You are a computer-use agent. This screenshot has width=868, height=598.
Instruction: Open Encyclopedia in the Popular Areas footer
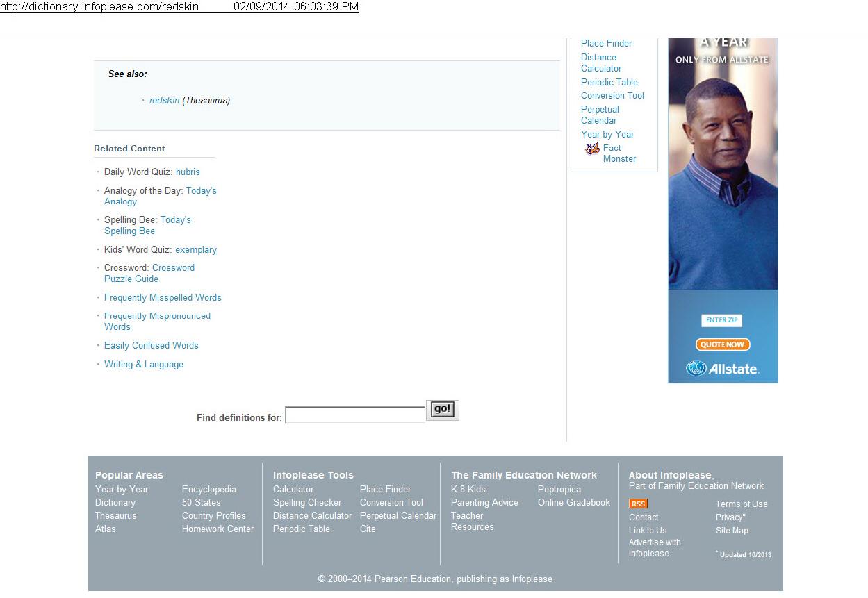coord(208,490)
